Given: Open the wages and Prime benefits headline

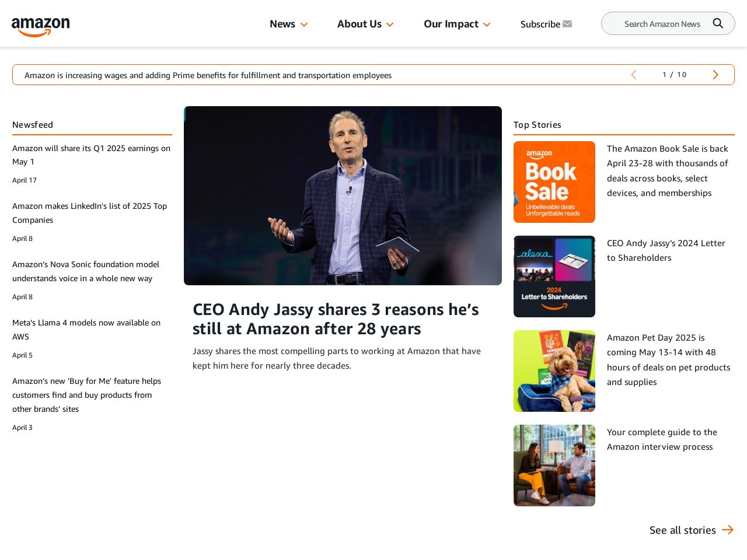Looking at the screenshot, I should pyautogui.click(x=208, y=75).
